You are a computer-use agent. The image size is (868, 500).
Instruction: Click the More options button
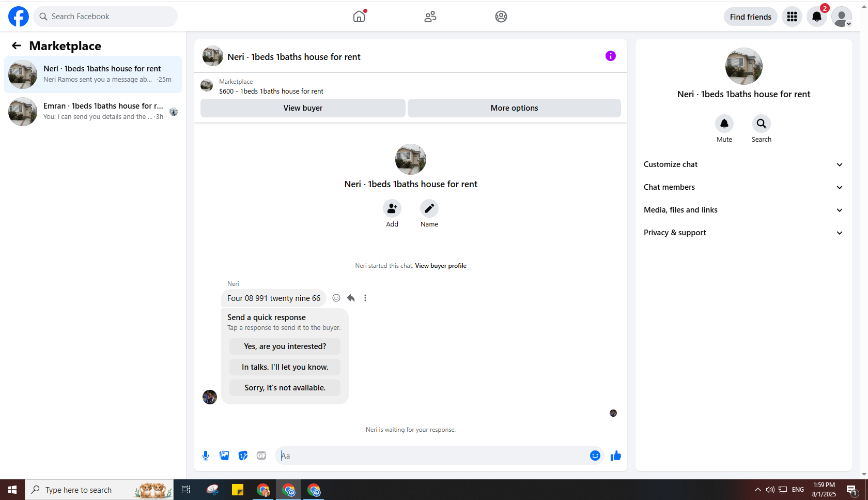click(514, 108)
